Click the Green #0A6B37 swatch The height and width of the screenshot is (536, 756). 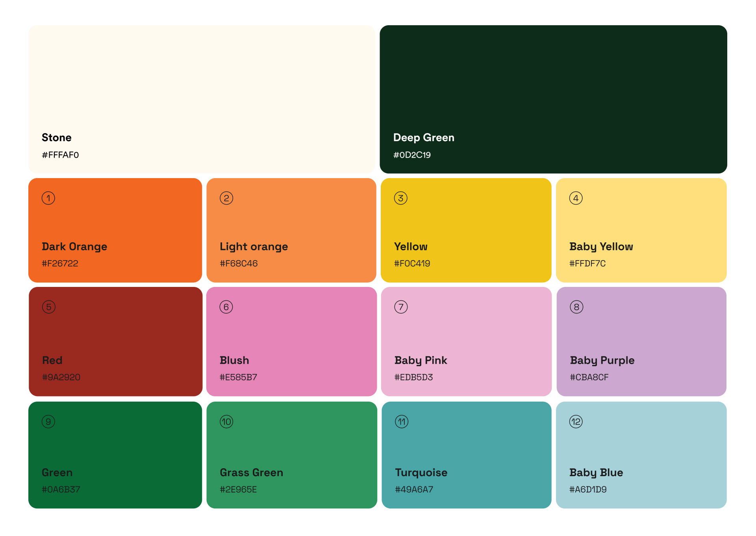pyautogui.click(x=115, y=455)
